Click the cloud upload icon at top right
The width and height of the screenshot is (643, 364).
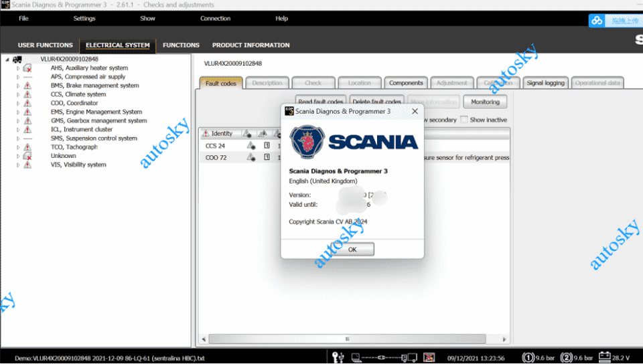coord(597,21)
